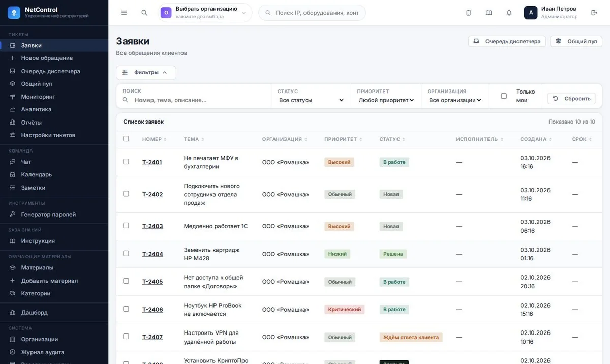The height and width of the screenshot is (364, 610).
Task: Click the Инструкция sidebar icon
Action: [12, 241]
